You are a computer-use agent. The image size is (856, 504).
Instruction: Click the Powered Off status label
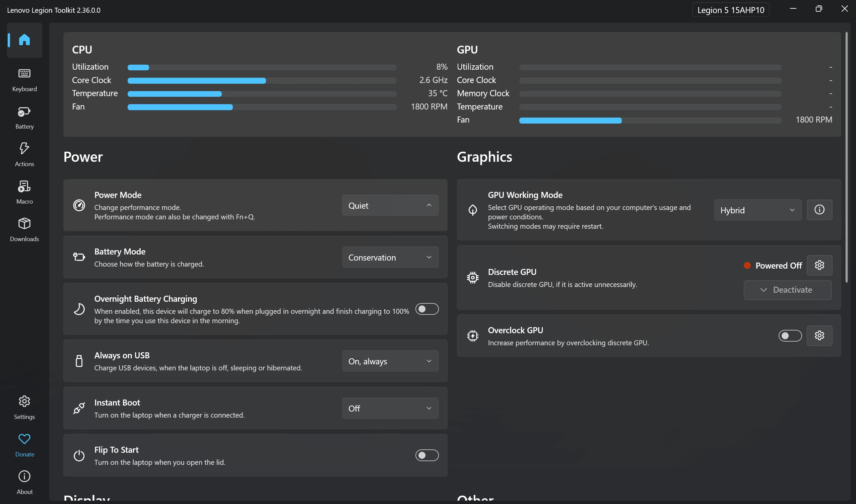778,265
